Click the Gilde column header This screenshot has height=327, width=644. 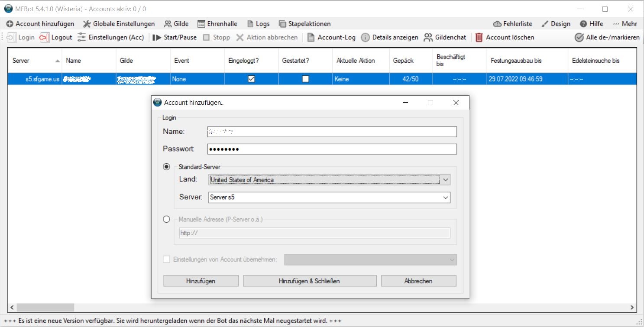pos(143,61)
